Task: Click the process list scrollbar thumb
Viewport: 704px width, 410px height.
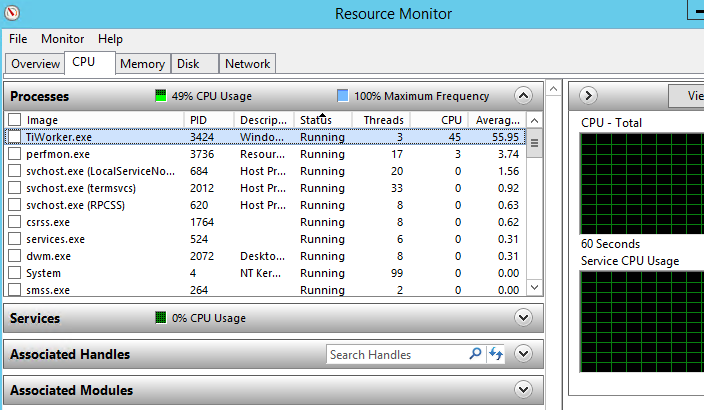Action: point(534,143)
